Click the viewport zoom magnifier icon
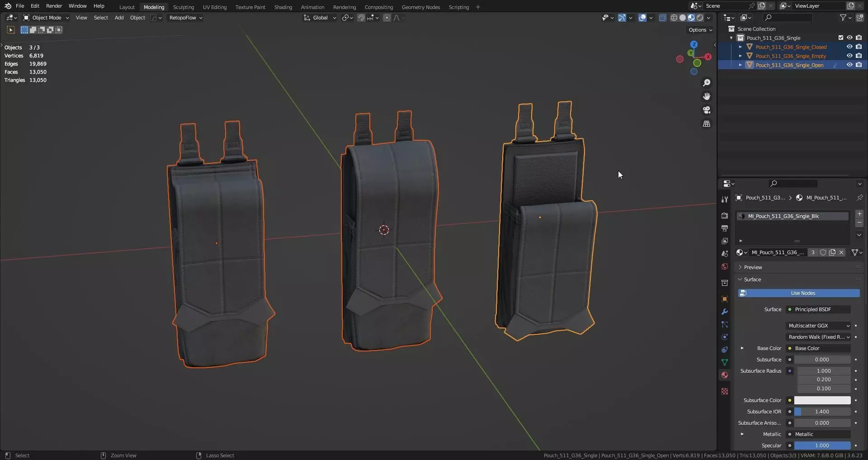Viewport: 868px width, 460px height. click(707, 83)
